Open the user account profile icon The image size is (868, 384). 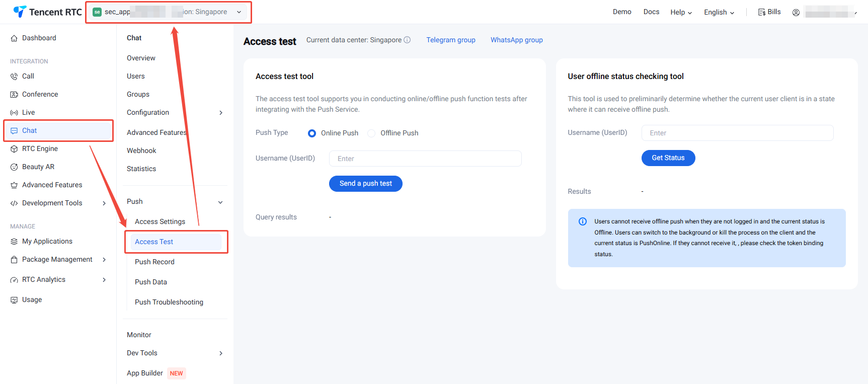796,13
